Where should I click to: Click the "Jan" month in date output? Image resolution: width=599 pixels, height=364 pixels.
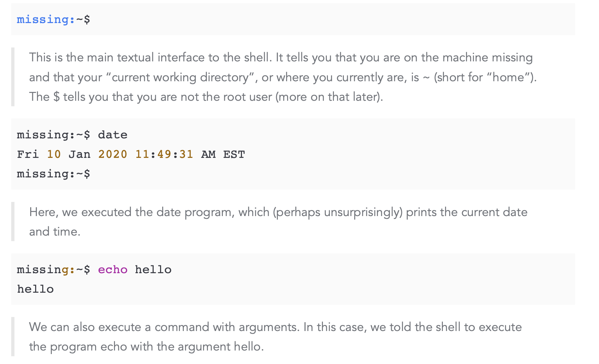pyautogui.click(x=79, y=154)
